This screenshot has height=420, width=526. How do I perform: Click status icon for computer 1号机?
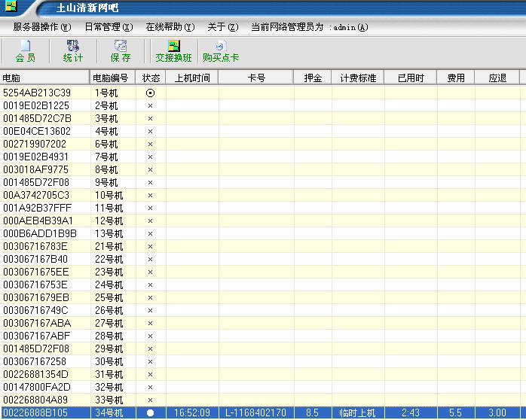(150, 93)
